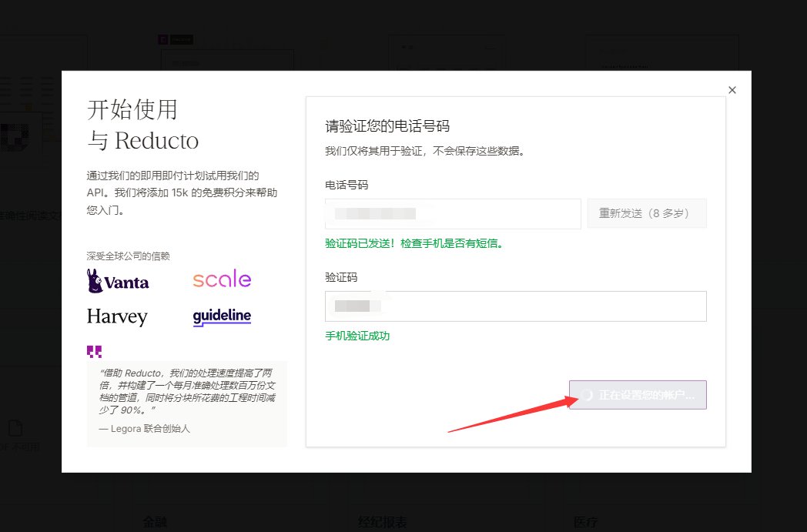
Task: Click the 15k free credits description paragraph
Action: (182, 193)
